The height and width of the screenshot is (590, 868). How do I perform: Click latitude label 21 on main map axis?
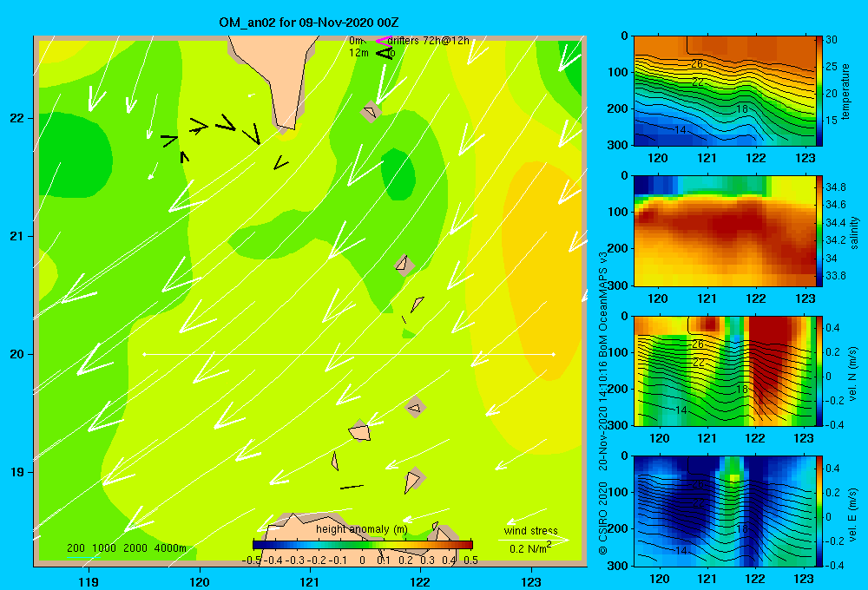coord(16,236)
